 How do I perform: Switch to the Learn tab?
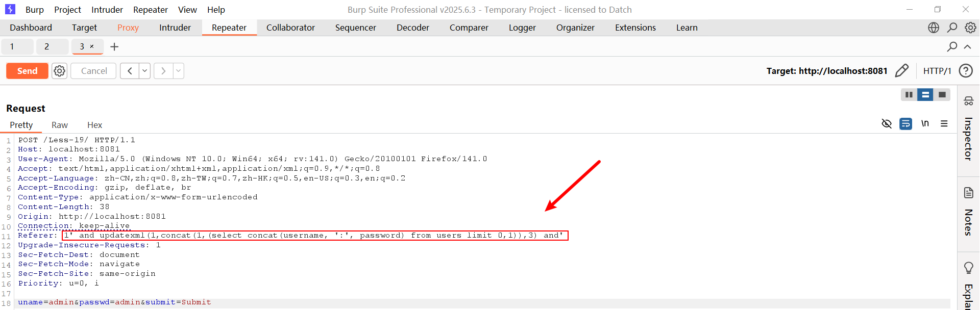click(687, 28)
